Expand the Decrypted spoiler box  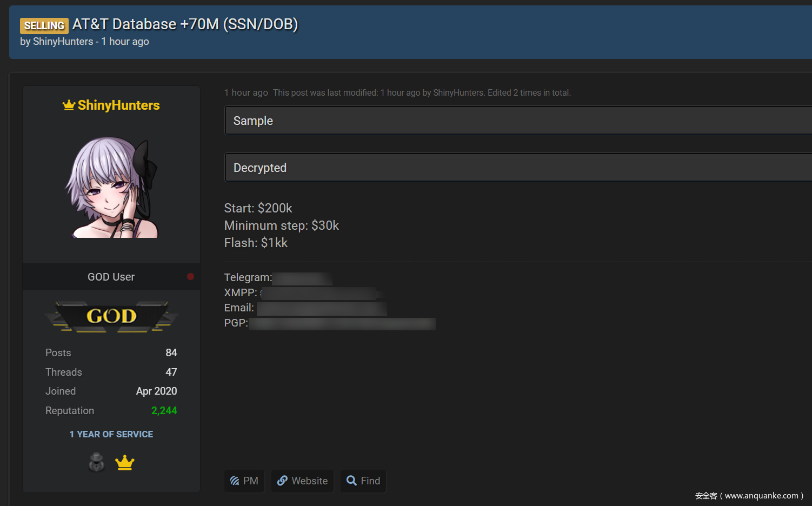click(x=518, y=168)
